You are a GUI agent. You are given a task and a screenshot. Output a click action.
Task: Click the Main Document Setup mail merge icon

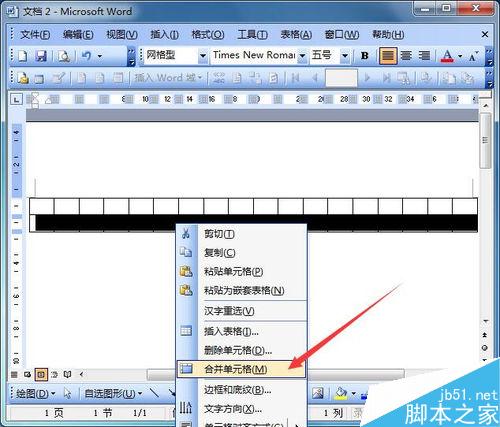(23, 78)
